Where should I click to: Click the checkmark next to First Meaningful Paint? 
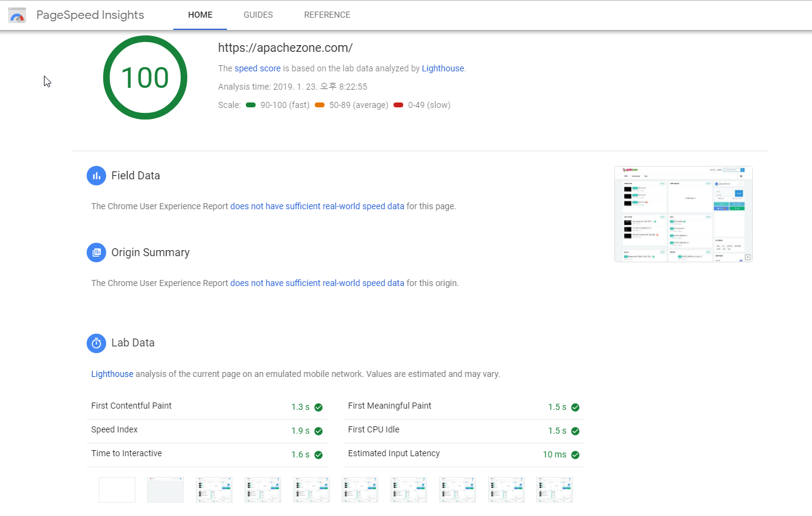coord(575,407)
